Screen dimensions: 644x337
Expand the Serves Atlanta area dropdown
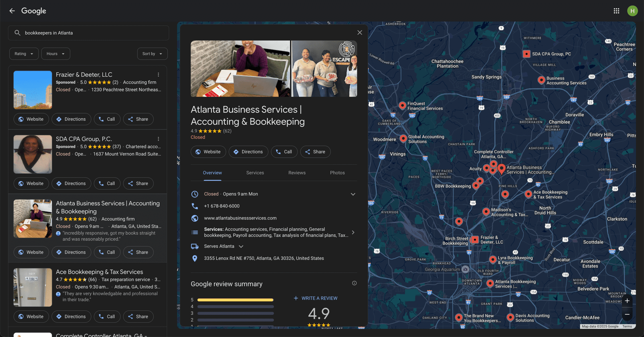click(x=241, y=247)
